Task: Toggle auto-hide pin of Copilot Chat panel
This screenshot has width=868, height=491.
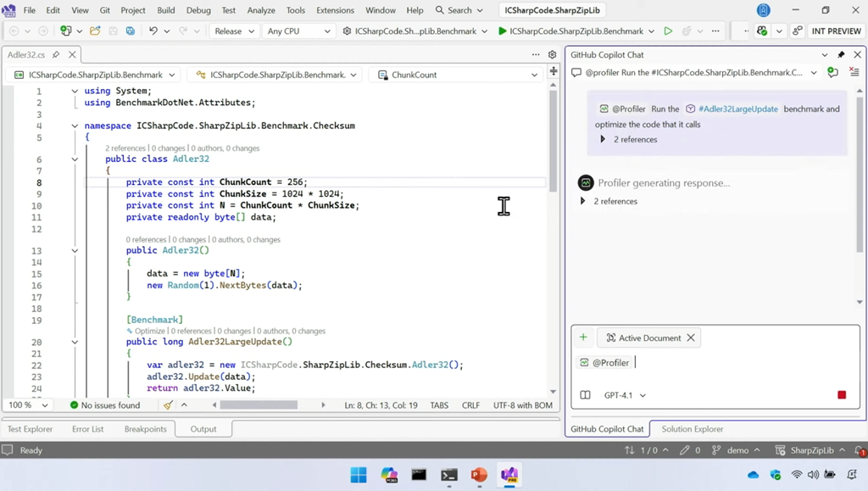Action: point(841,54)
